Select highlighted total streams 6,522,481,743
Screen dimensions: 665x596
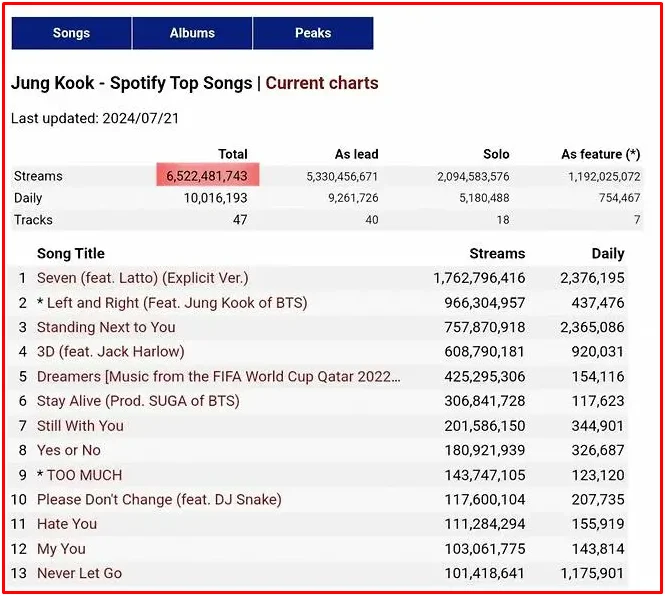click(208, 175)
